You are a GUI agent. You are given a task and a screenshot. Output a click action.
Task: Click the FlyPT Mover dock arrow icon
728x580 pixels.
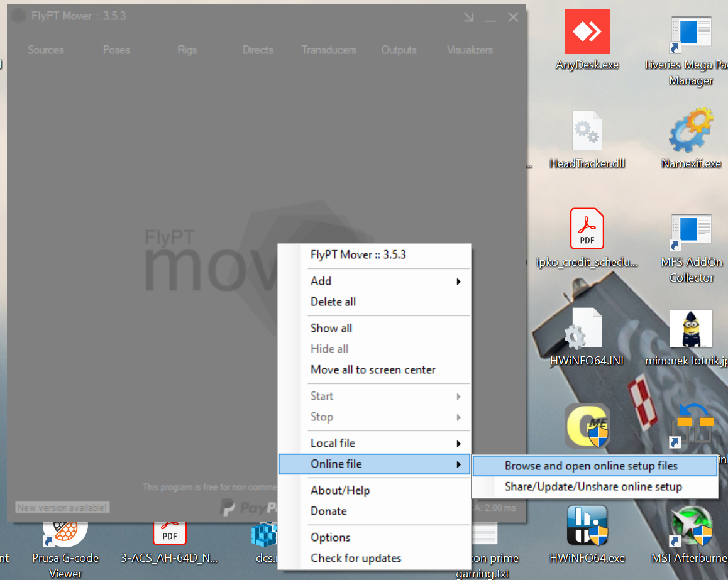468,17
